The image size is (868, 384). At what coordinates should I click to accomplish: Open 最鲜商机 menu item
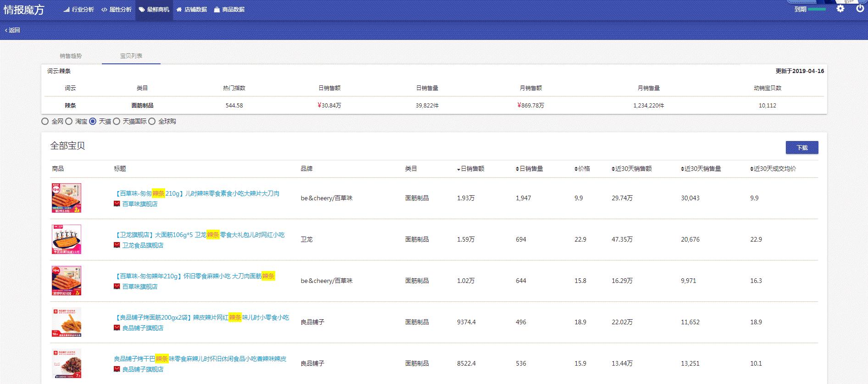154,9
